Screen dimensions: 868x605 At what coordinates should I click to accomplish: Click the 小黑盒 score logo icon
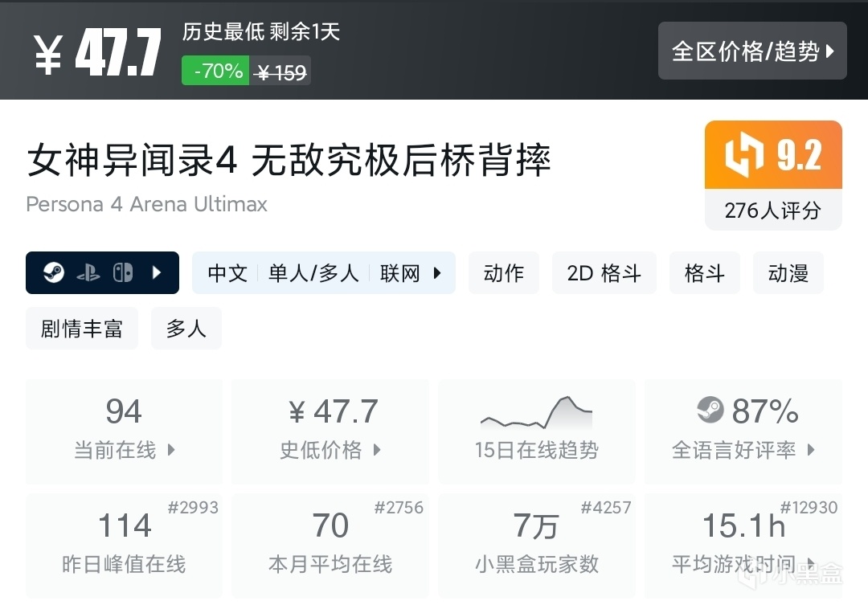click(744, 155)
